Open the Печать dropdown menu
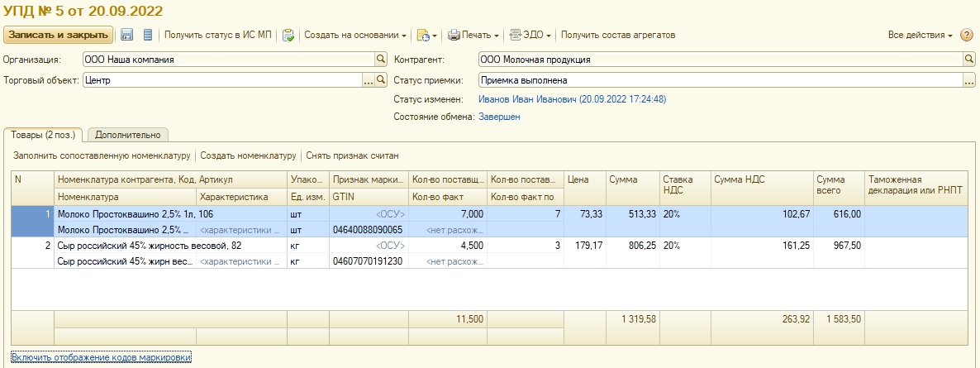This screenshot has width=980, height=368. tap(473, 36)
